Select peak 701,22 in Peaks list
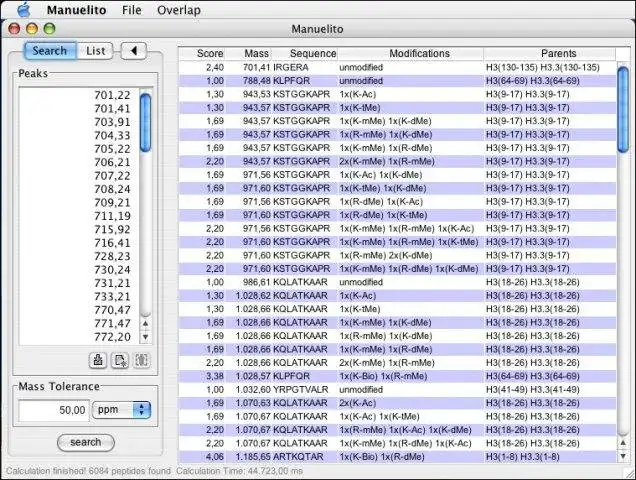Screen dimensions: 636x480 pos(112,95)
